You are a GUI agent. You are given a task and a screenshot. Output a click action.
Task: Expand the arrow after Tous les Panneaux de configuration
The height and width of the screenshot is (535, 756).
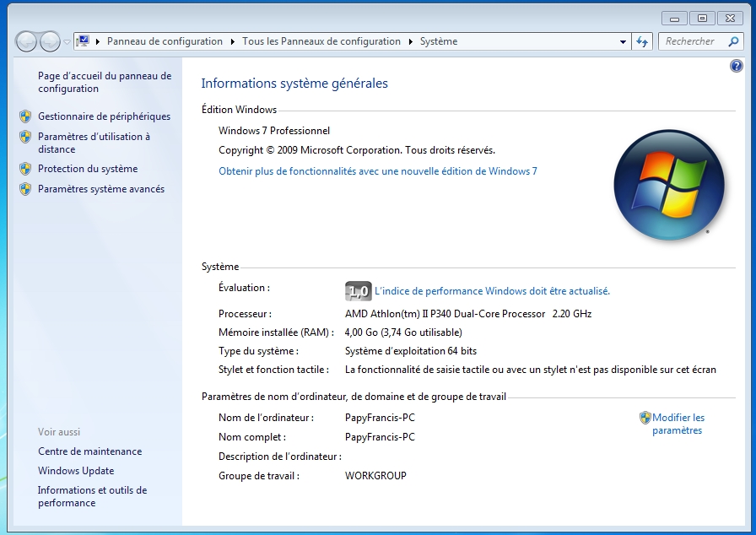411,41
